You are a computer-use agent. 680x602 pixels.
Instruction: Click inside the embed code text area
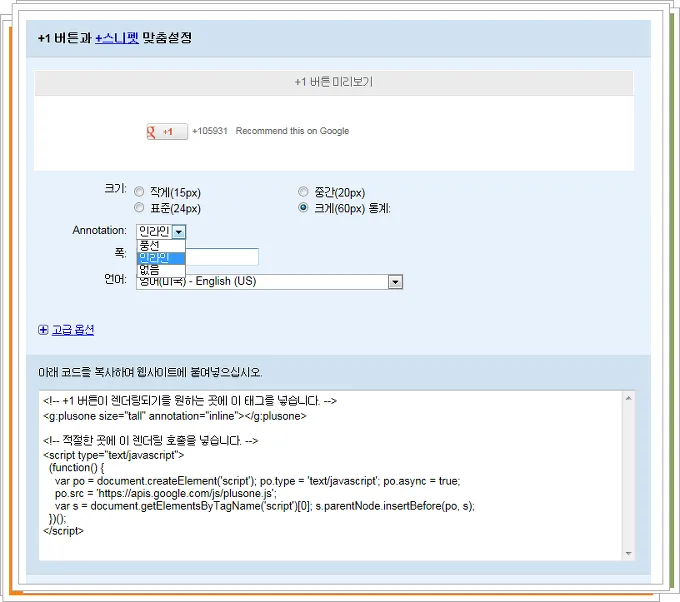[332, 475]
